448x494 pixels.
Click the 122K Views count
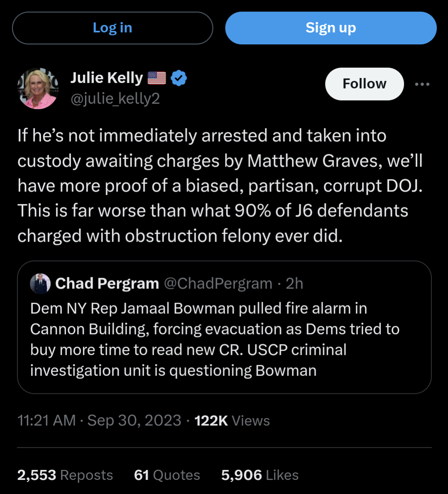tap(232, 421)
